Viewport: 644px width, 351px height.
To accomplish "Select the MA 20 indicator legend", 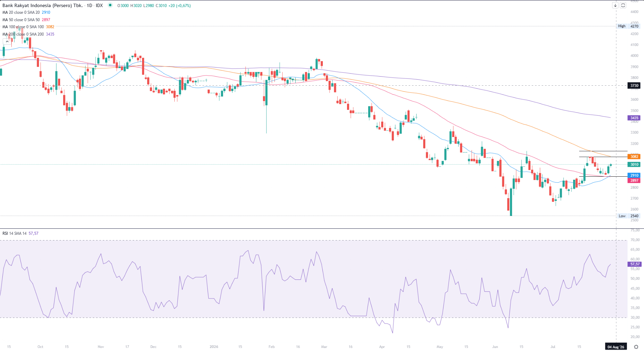I will click(26, 12).
